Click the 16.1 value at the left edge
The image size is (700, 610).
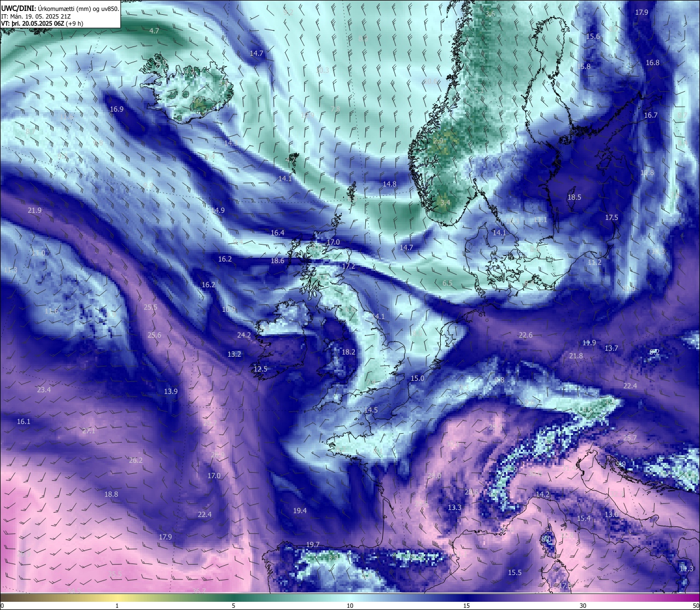pyautogui.click(x=24, y=422)
